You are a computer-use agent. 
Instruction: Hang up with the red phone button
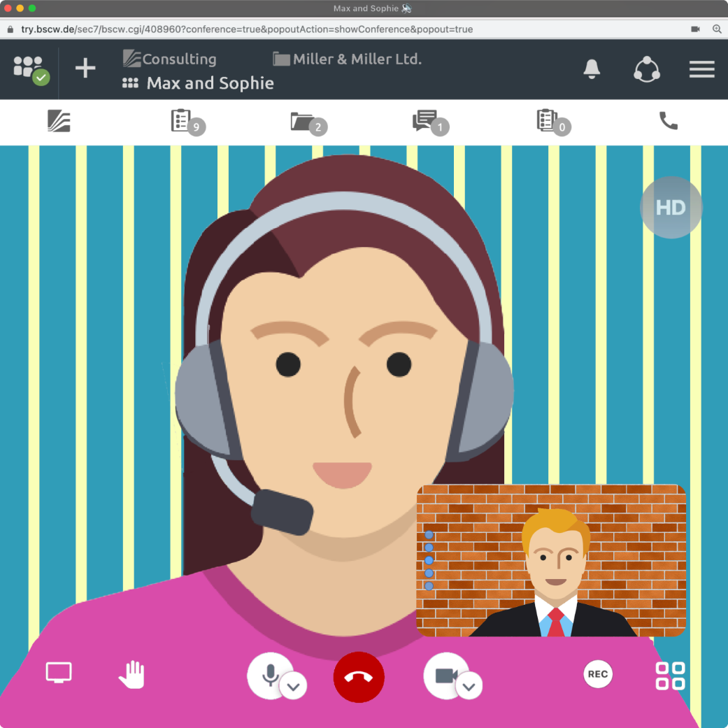[359, 677]
